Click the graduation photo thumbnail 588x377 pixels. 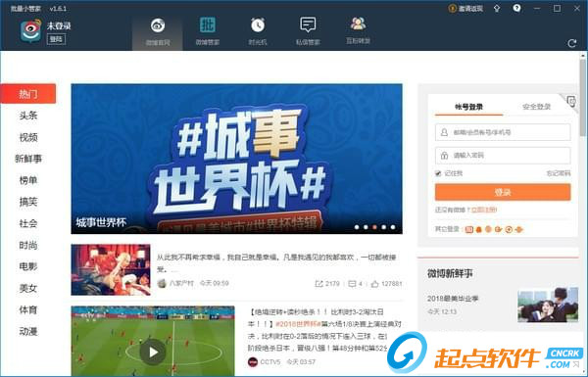[x=548, y=305]
